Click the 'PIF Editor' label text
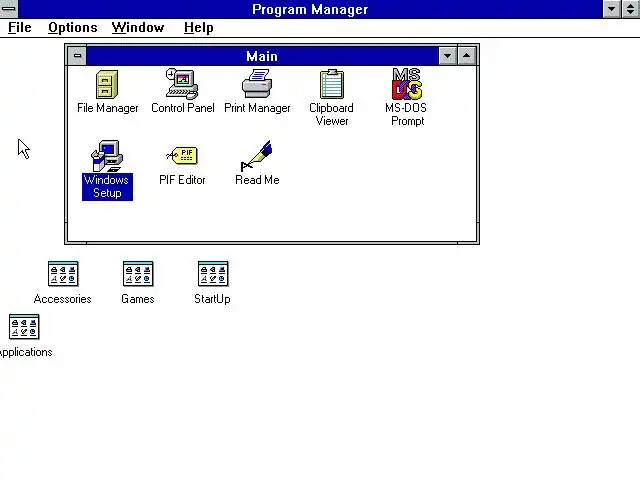 tap(182, 180)
